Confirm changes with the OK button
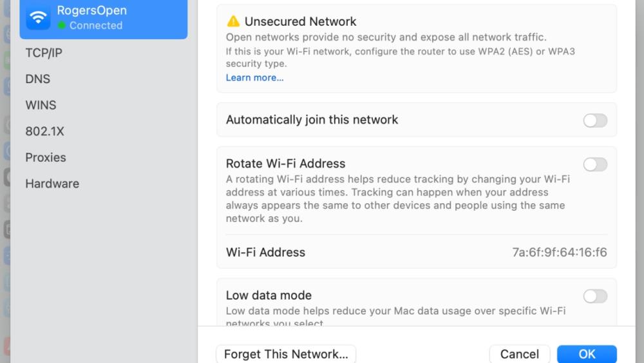 [587, 354]
